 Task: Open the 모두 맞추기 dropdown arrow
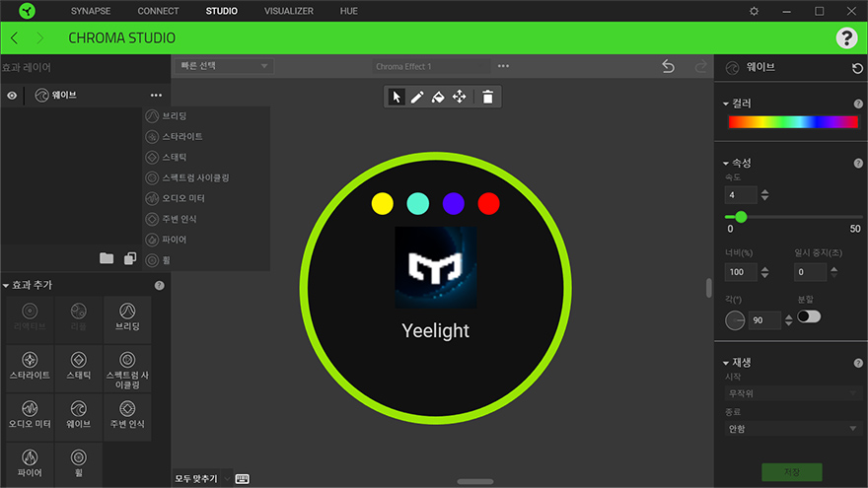[227, 479]
